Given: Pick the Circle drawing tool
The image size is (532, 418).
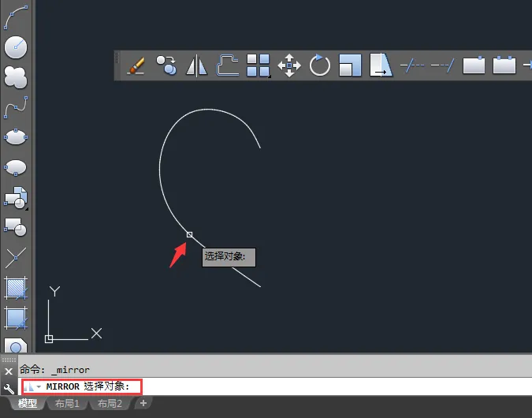Looking at the screenshot, I should (16, 47).
